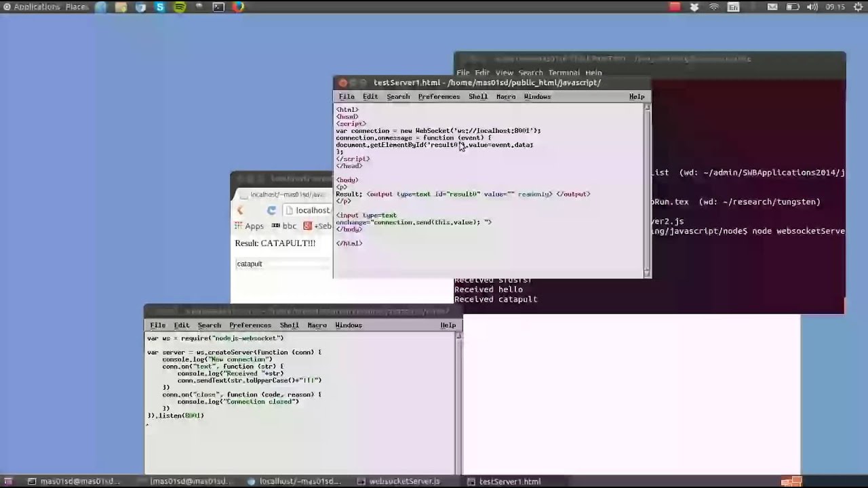
Task: Open the bbc bookmark in browser
Action: pyautogui.click(x=283, y=226)
